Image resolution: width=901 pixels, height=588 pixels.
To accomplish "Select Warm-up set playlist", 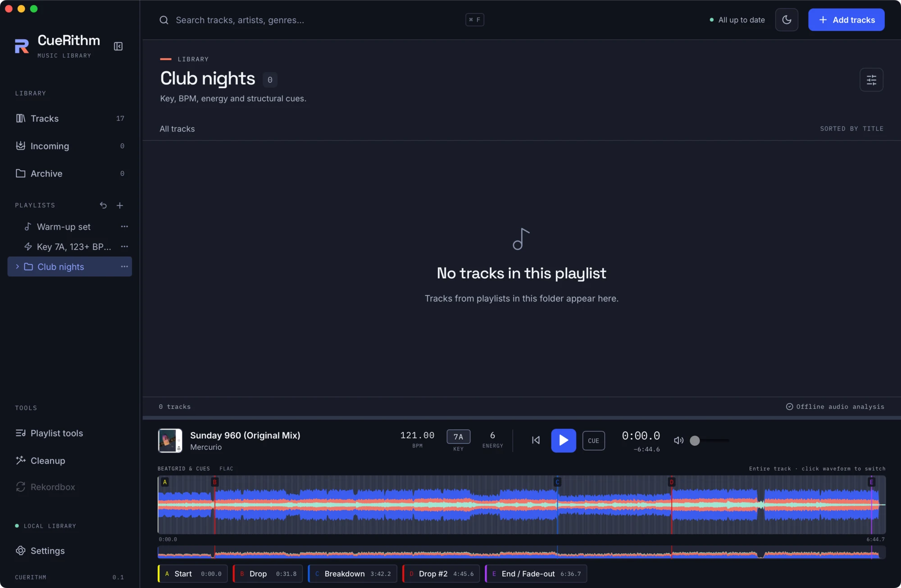I will tap(64, 227).
